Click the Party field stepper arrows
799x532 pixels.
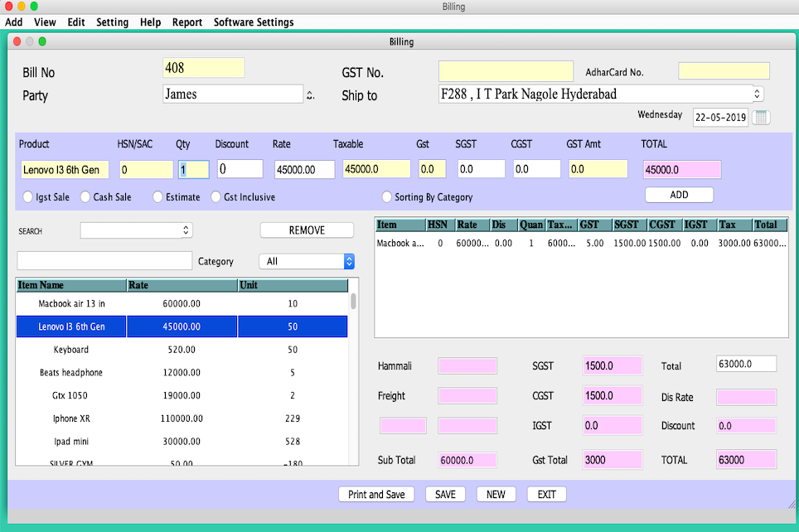click(311, 95)
